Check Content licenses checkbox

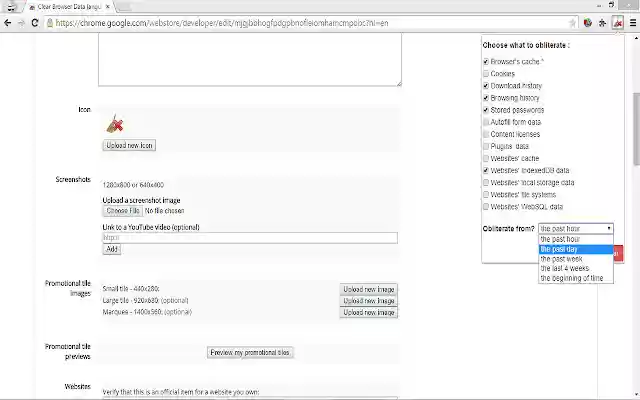tap(486, 134)
